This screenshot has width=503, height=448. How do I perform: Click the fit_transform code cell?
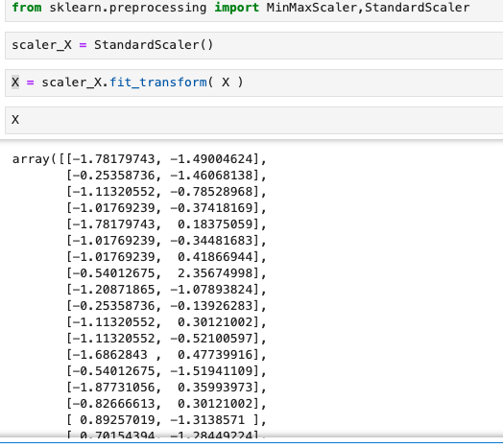(254, 83)
